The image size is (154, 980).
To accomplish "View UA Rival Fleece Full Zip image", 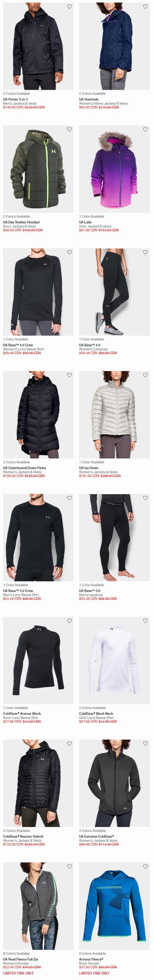I will pos(38,906).
